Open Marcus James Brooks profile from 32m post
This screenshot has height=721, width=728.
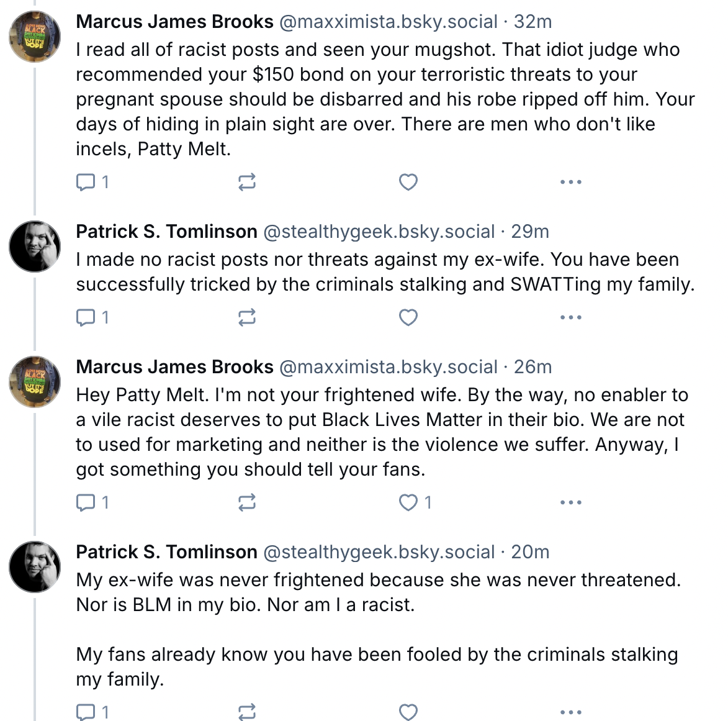[x=174, y=22]
